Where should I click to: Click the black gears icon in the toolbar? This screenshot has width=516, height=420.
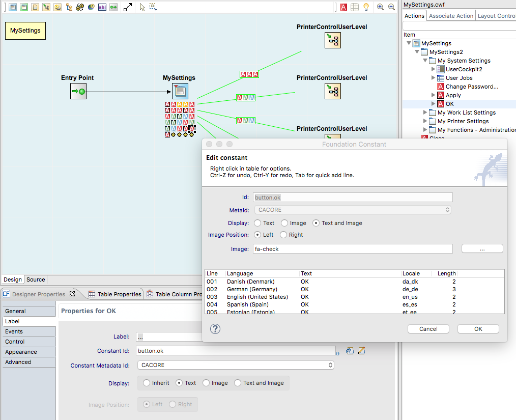(x=80, y=7)
